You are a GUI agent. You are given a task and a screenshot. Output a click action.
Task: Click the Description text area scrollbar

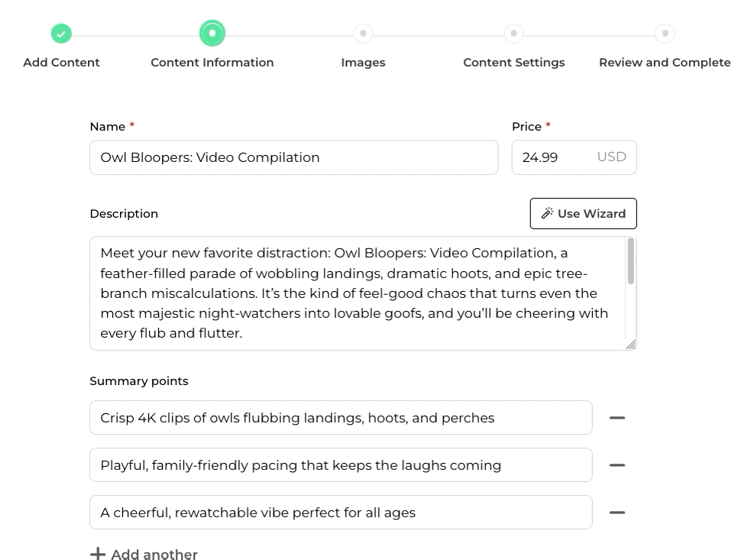point(631,261)
